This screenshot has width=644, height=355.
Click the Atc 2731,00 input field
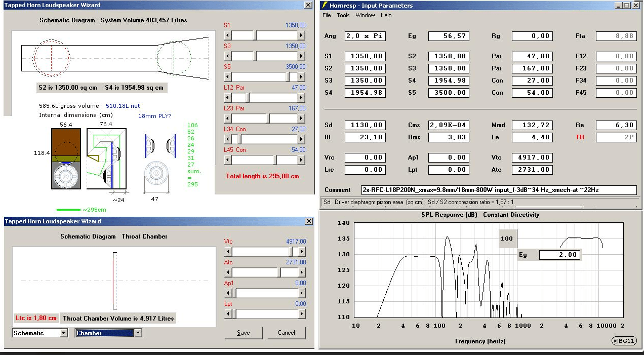click(x=532, y=170)
